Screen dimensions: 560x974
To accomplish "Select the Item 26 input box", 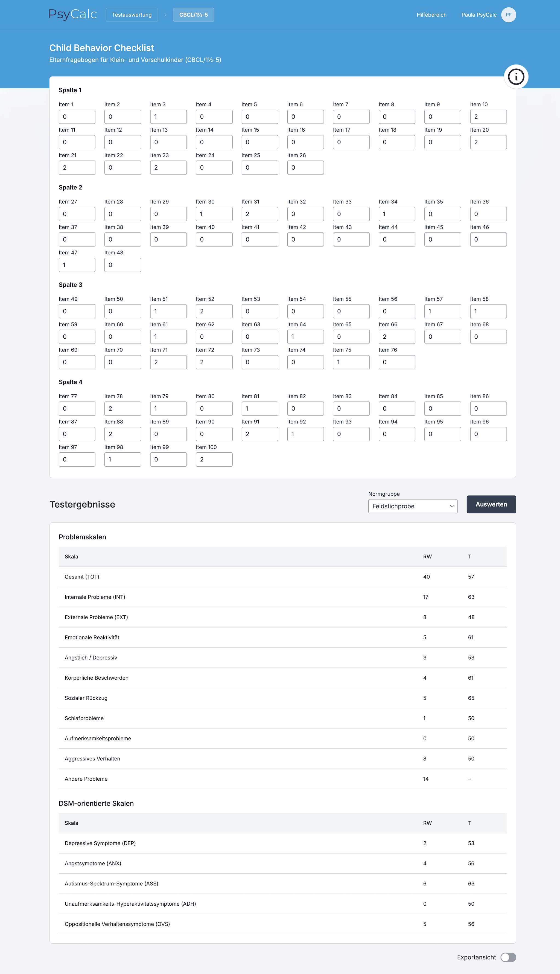I will pos(305,168).
